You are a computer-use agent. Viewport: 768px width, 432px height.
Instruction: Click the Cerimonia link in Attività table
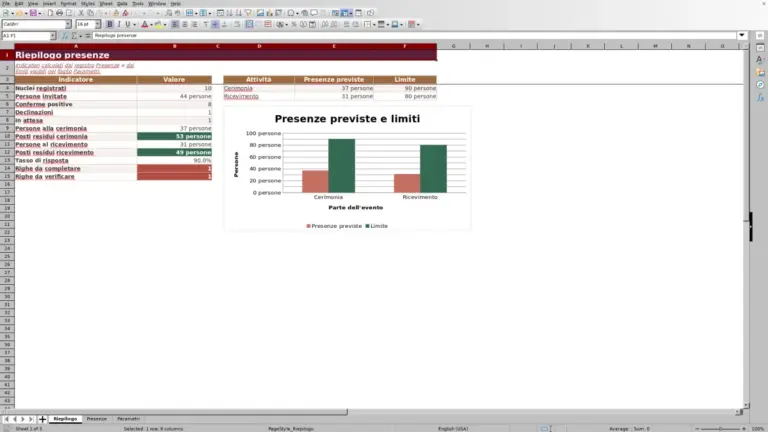pos(238,88)
